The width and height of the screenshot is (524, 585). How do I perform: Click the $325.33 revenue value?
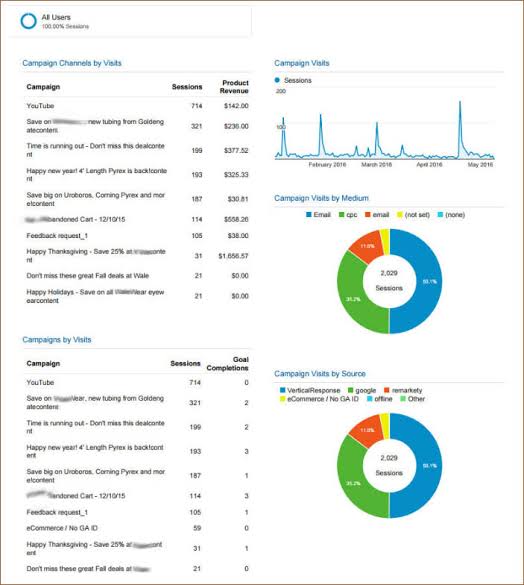point(236,175)
